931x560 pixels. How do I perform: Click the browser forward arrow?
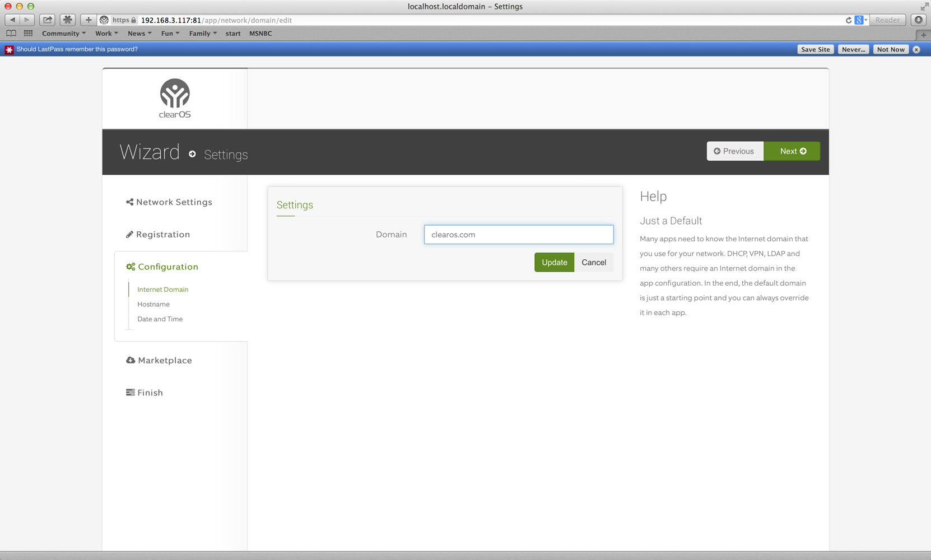point(27,20)
